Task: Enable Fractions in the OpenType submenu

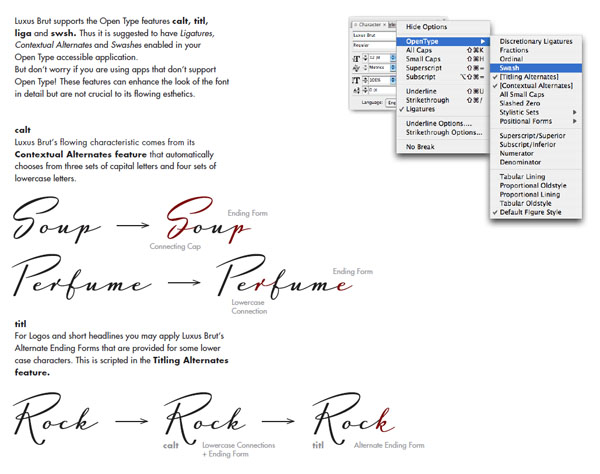Action: pyautogui.click(x=536, y=50)
